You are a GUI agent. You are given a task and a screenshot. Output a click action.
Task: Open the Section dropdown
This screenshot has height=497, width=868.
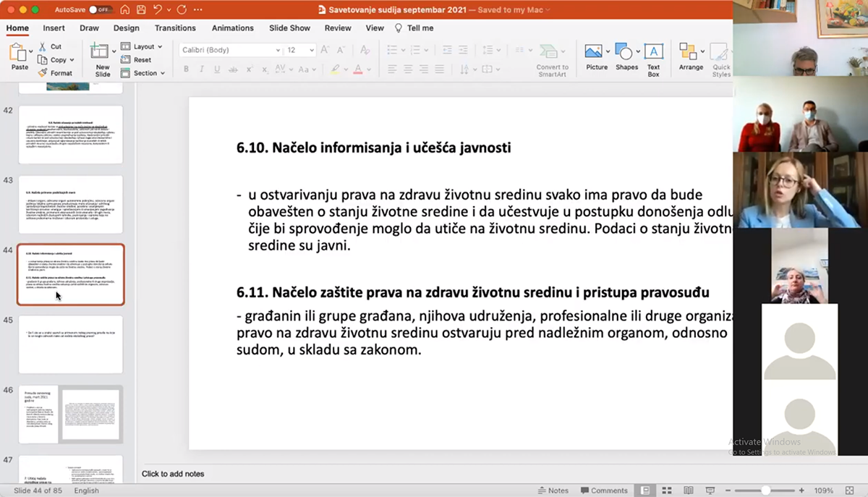[x=142, y=73]
